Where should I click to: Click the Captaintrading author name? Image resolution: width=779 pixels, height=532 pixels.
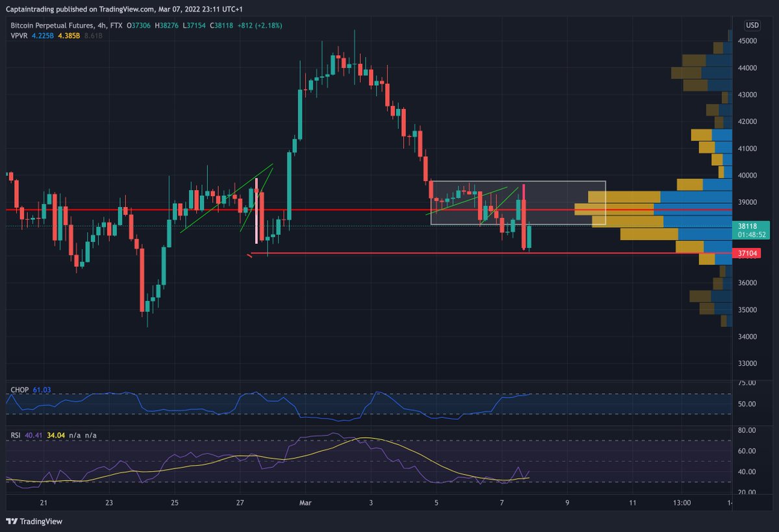[x=29, y=9]
